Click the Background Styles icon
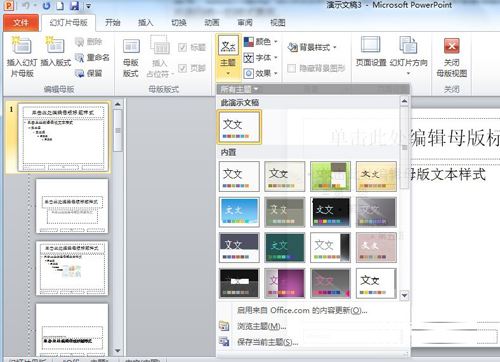The width and height of the screenshot is (500, 362). click(x=292, y=47)
